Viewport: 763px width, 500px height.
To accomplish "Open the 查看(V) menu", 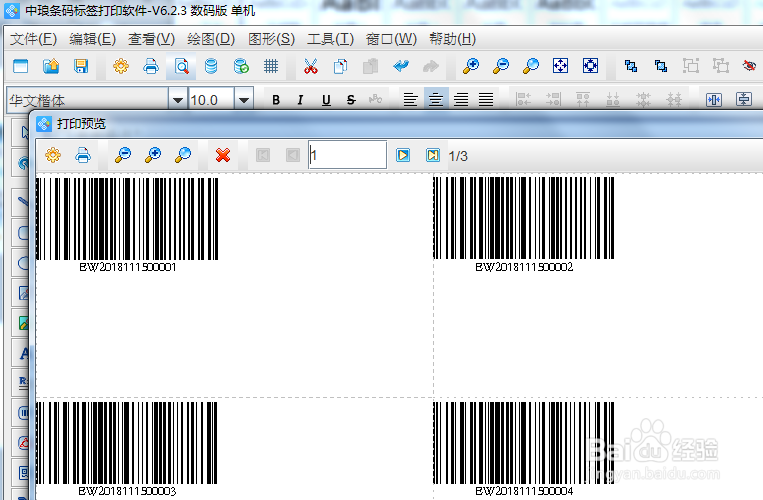I will pos(151,39).
